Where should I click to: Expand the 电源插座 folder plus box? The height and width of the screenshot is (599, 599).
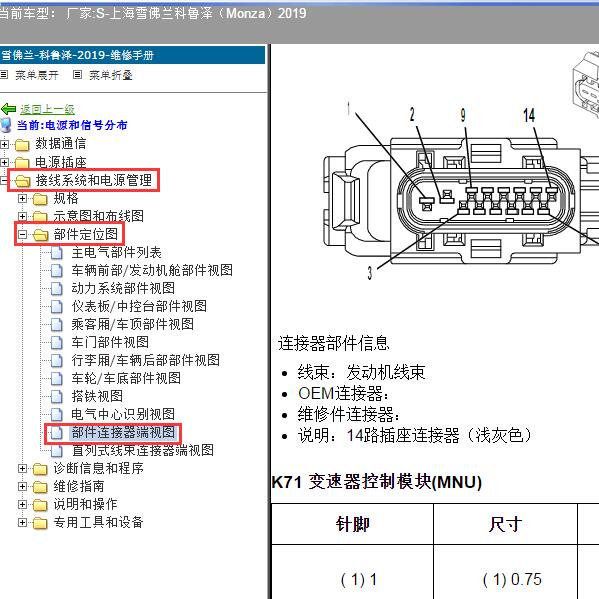[4, 162]
